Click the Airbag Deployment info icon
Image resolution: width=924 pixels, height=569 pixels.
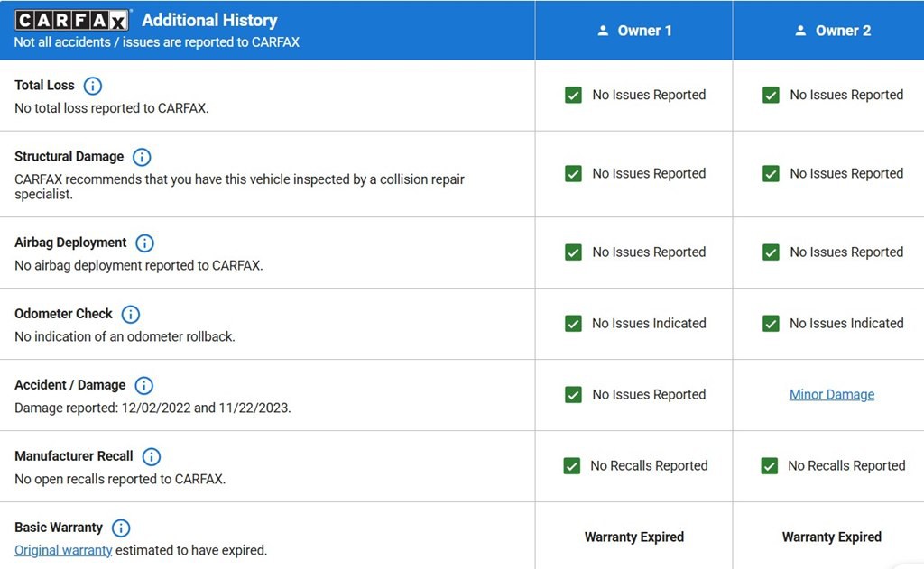tap(144, 243)
